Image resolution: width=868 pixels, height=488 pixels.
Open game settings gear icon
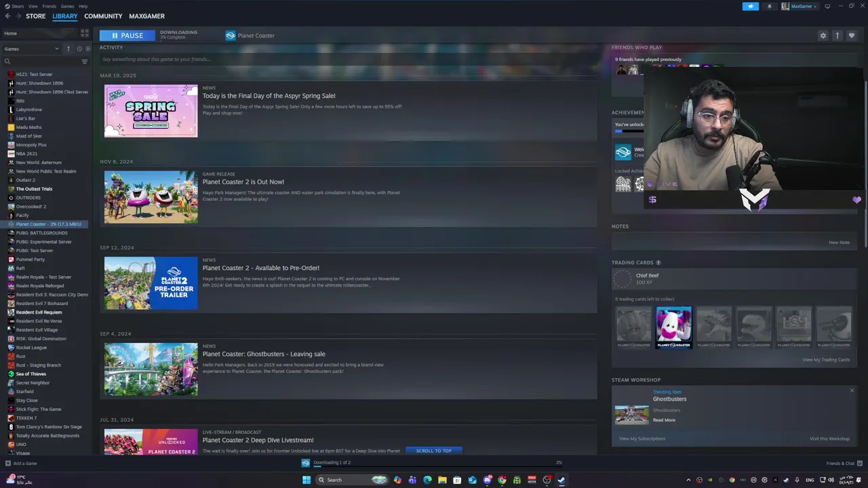click(823, 35)
